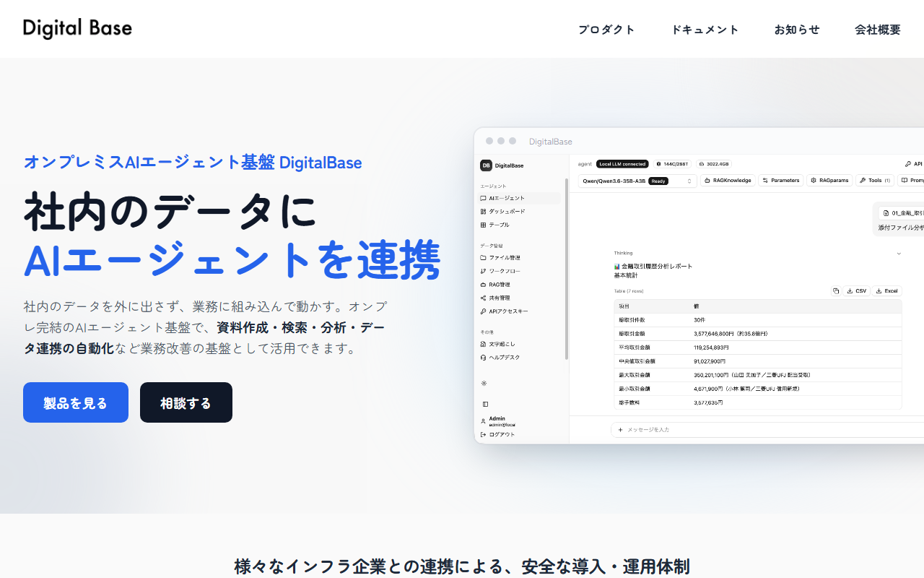The image size is (924, 578).
Task: Click the Digital Base logo
Action: pos(77,29)
